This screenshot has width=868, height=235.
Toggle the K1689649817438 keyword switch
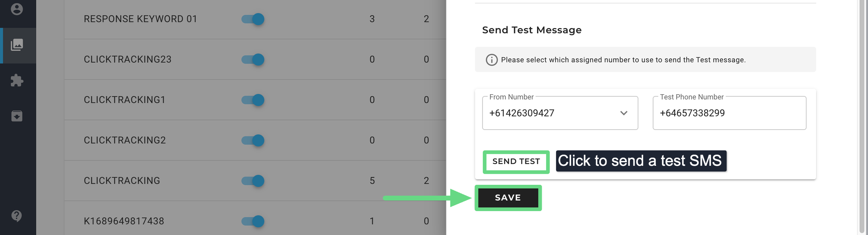[253, 221]
